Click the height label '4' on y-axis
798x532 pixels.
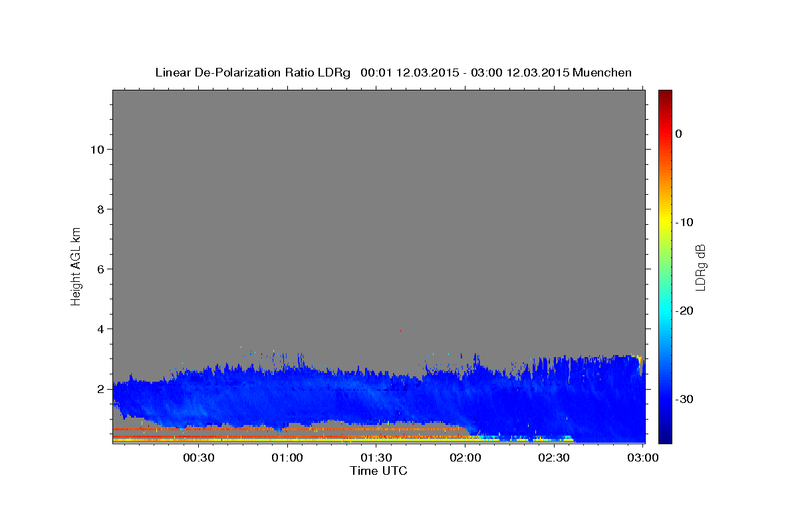pos(101,329)
